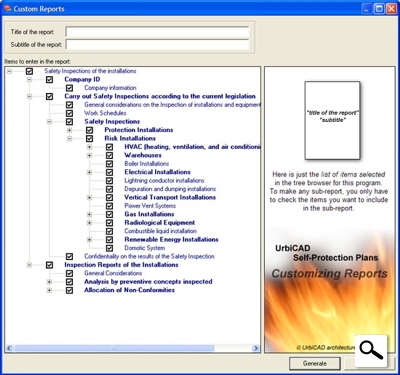Toggle the Warehouses checkbox
This screenshot has height=375, width=400.
pos(109,155)
